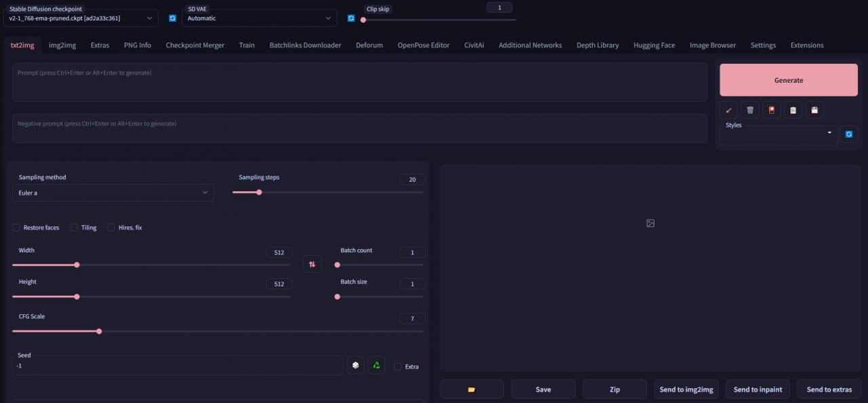The image size is (868, 403).
Task: Click the floppy disk save style icon
Action: pyautogui.click(x=814, y=110)
